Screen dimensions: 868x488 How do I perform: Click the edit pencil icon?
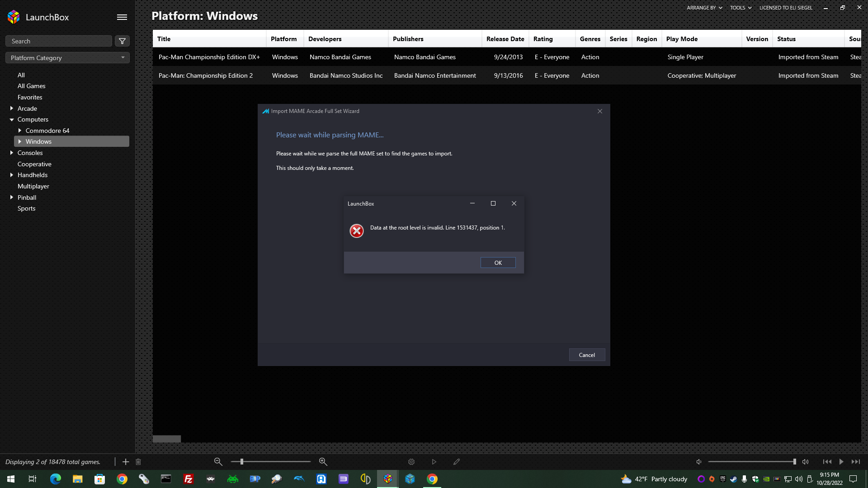pos(457,462)
